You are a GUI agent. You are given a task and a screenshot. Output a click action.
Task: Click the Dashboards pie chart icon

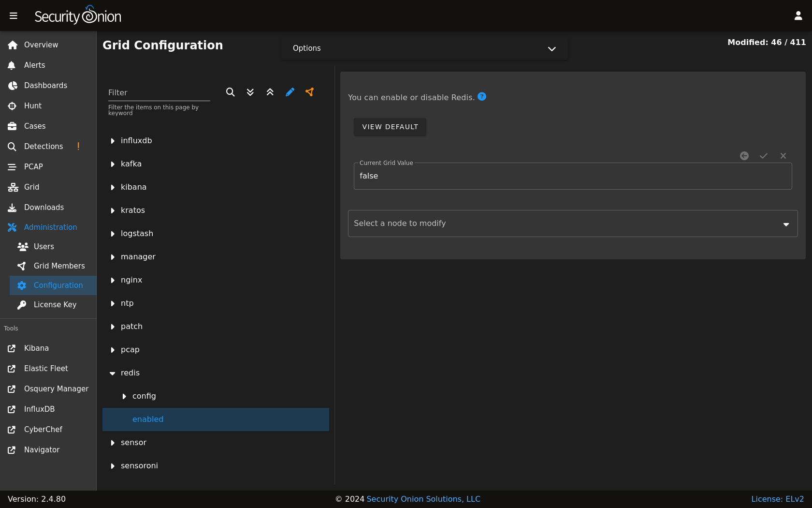coord(13,86)
